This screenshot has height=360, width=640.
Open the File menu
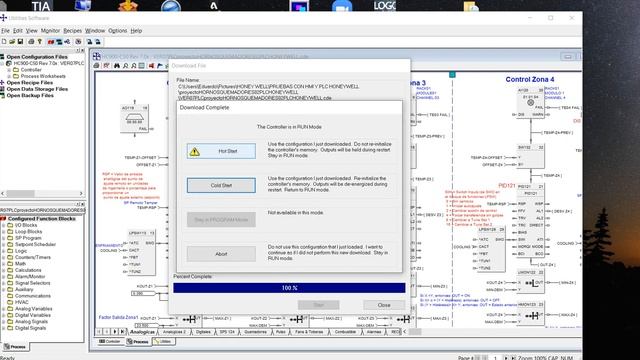tap(5, 31)
